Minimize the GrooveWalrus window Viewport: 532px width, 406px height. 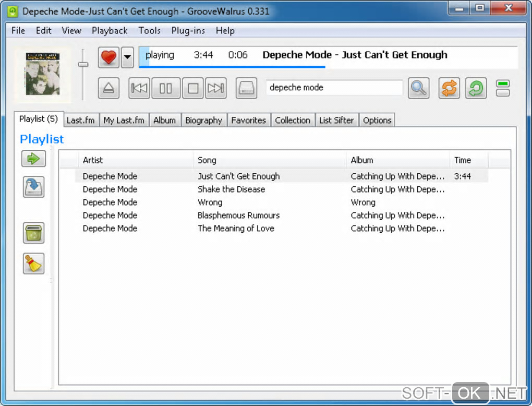click(x=460, y=8)
